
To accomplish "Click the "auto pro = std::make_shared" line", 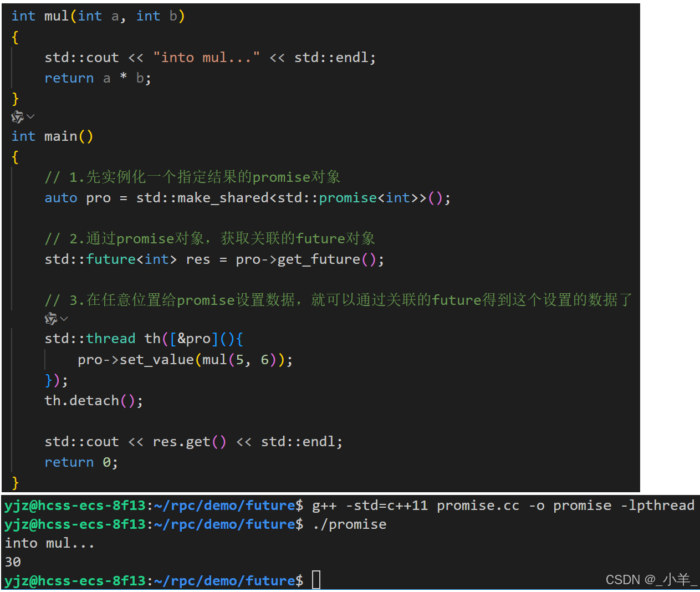I will (x=248, y=198).
